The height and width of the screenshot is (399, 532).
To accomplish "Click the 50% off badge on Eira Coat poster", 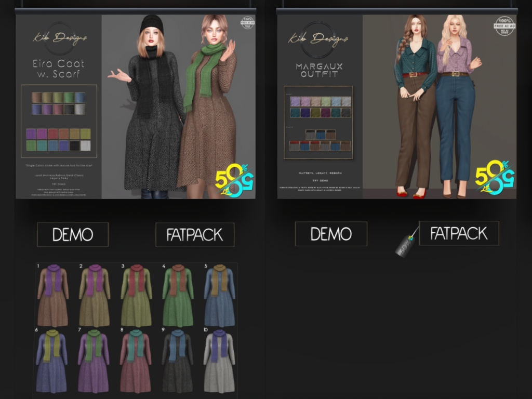I will coord(232,180).
